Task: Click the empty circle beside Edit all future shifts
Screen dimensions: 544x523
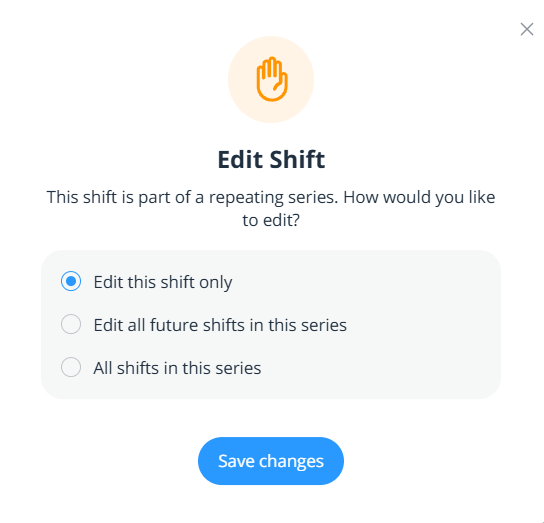Action: (71, 324)
